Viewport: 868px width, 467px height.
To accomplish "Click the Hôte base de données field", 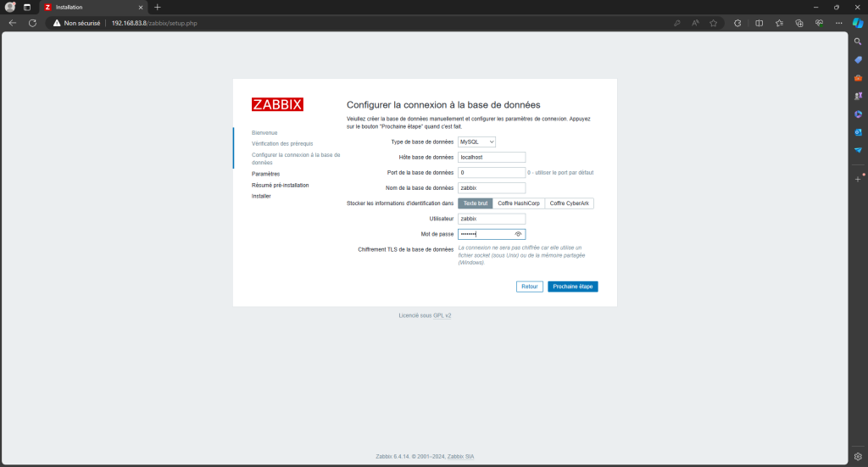I will point(492,157).
